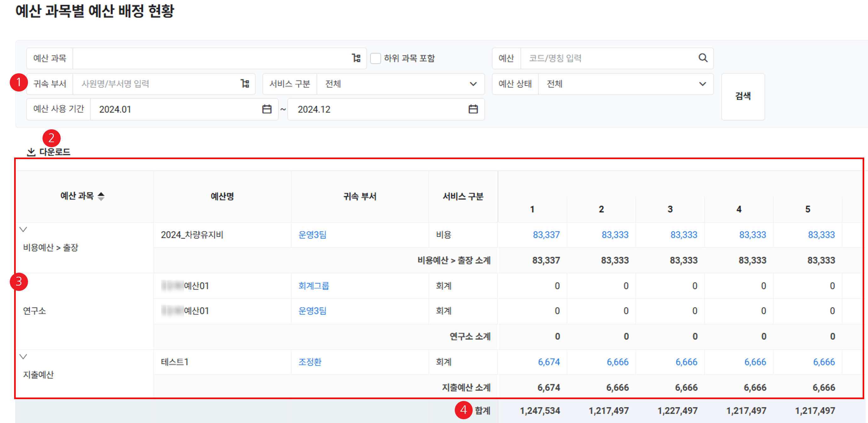Click the 서비스 구분 column header

(x=463, y=196)
